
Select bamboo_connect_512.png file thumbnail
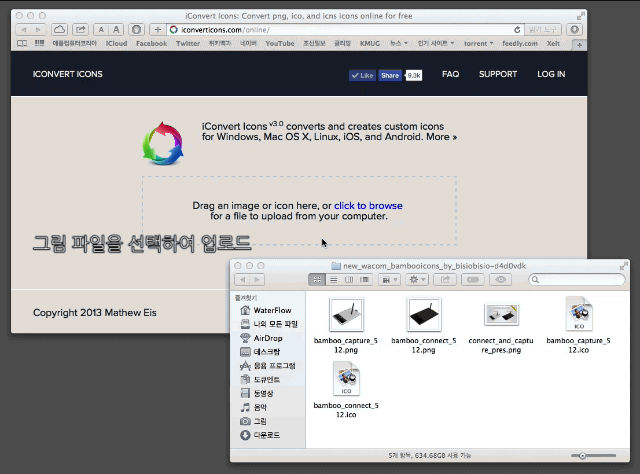[424, 314]
